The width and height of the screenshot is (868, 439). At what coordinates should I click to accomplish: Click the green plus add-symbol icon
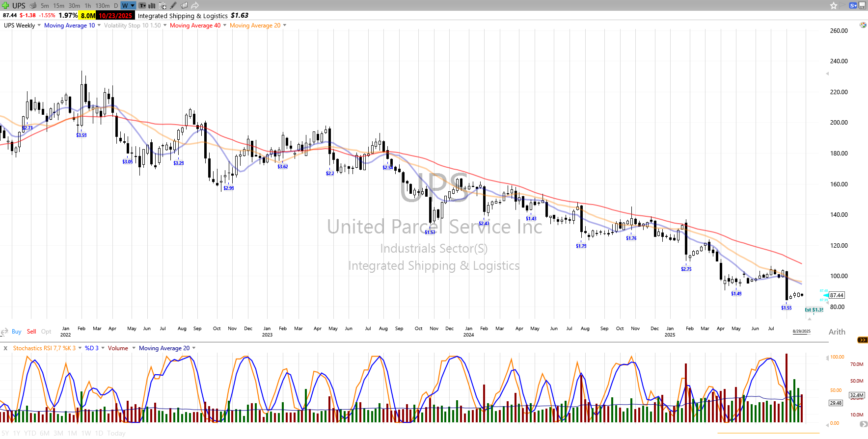tap(5, 5)
